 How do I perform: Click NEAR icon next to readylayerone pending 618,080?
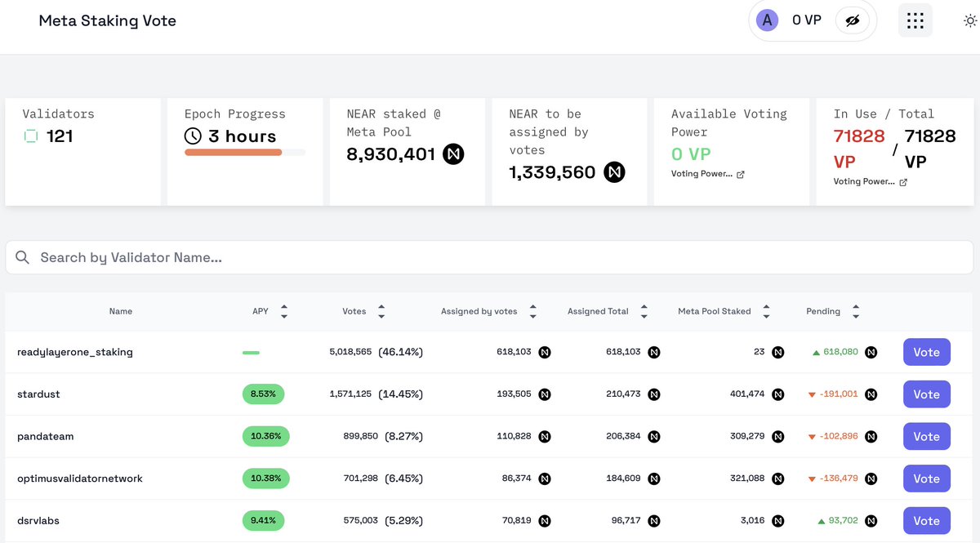871,353
